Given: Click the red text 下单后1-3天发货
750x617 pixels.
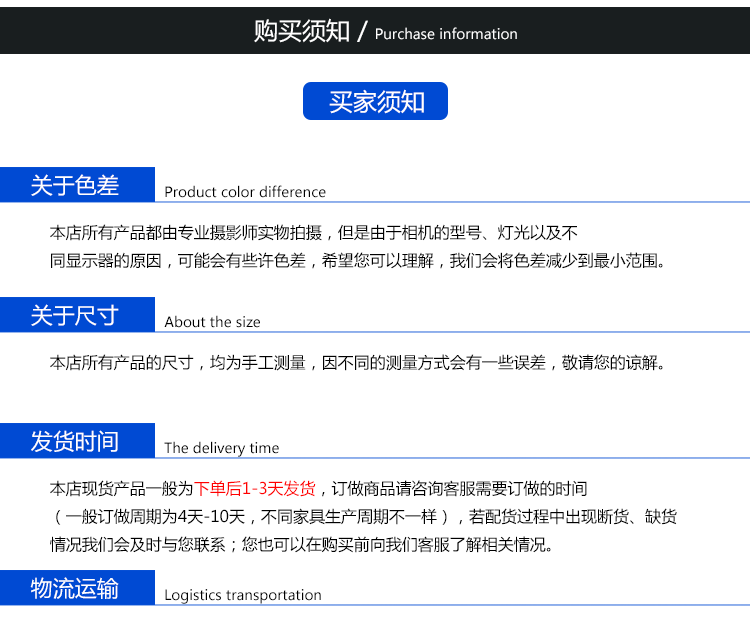Looking at the screenshot, I should pyautogui.click(x=254, y=488).
